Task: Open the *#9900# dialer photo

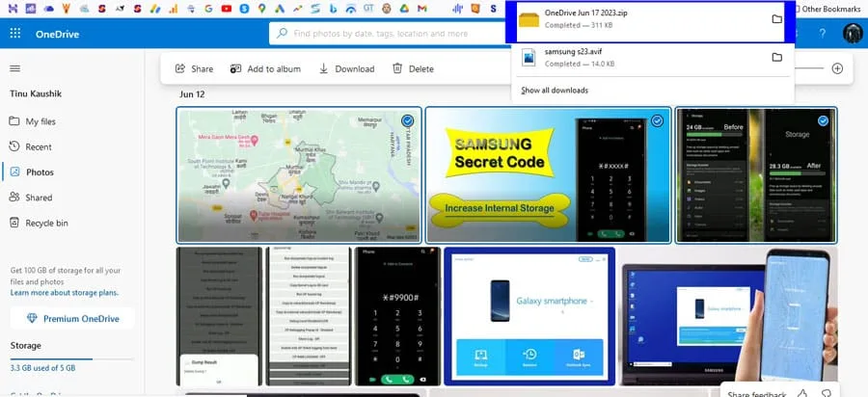Action: 397,316
